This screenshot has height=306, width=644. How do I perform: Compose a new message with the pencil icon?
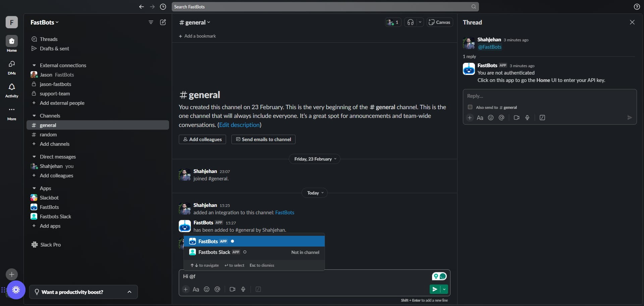(163, 22)
